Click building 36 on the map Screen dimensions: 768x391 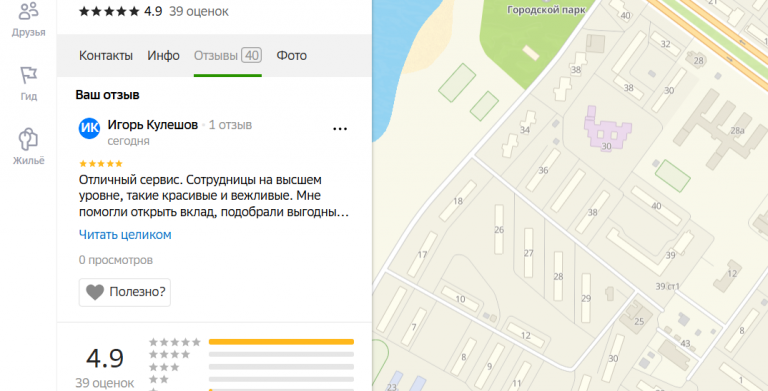543,170
